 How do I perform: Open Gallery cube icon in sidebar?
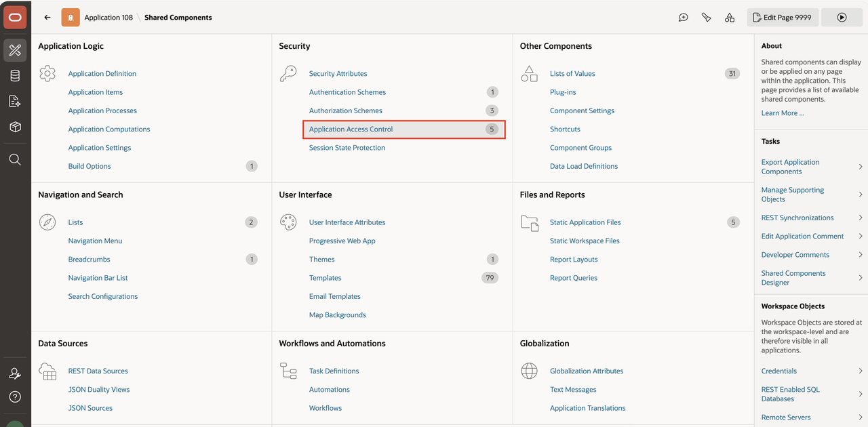click(15, 127)
